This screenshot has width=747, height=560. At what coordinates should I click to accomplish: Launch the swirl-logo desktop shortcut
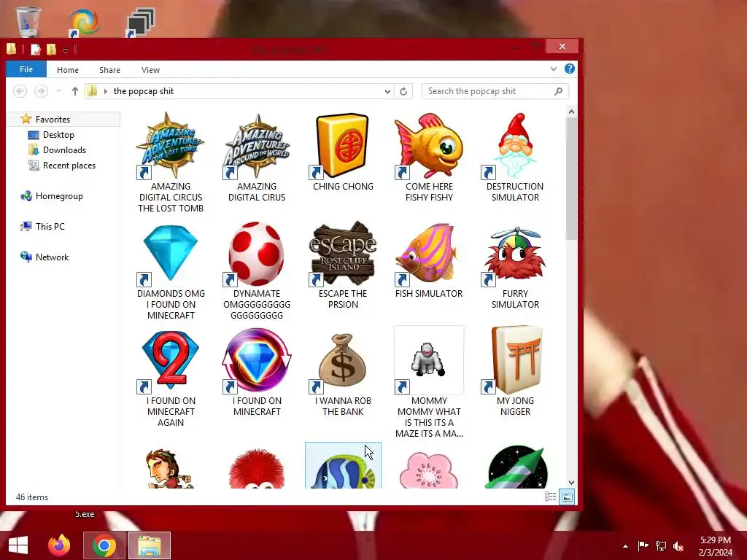pyautogui.click(x=84, y=22)
